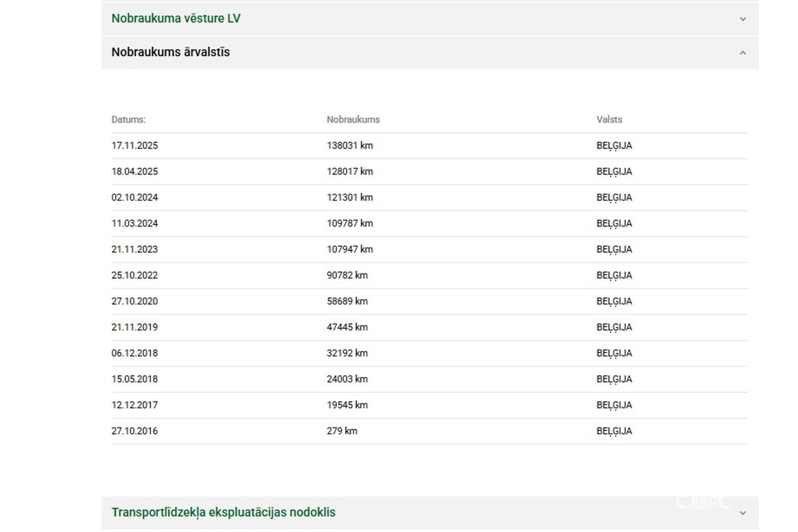Collapse the Nobraukums ārvalstīs chevron
The image size is (798, 532).
742,53
